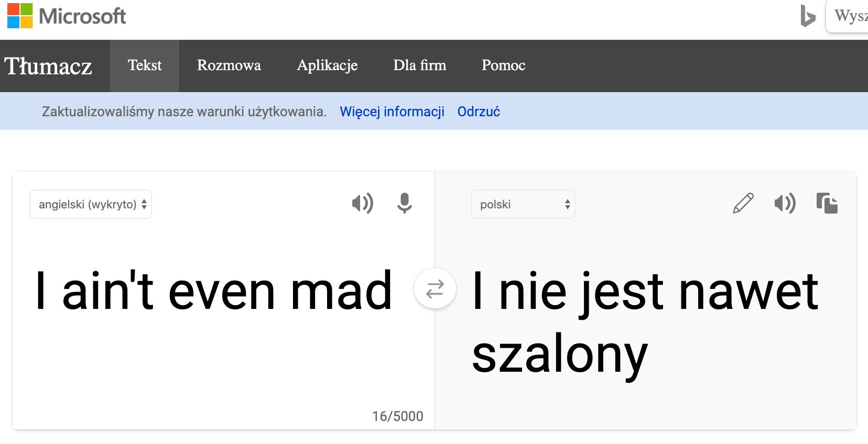Select the Pomoc menu item
Viewport: 868px width, 444px height.
(x=503, y=66)
